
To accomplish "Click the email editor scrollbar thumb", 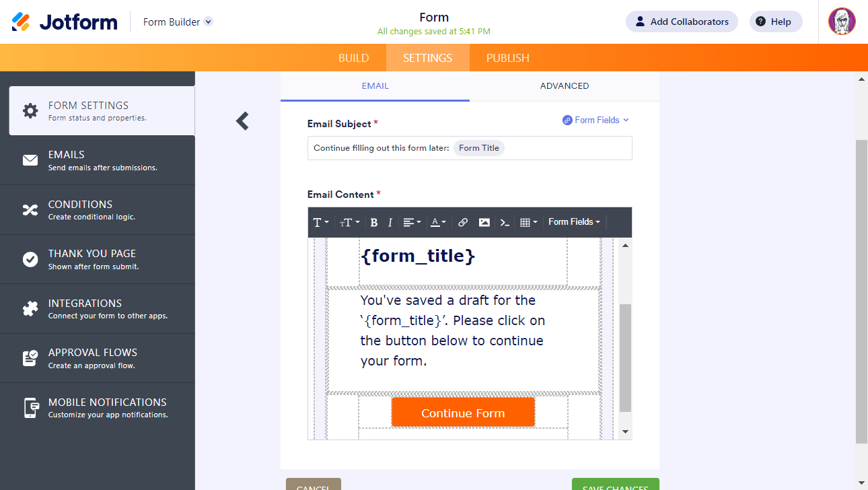I will tap(625, 357).
